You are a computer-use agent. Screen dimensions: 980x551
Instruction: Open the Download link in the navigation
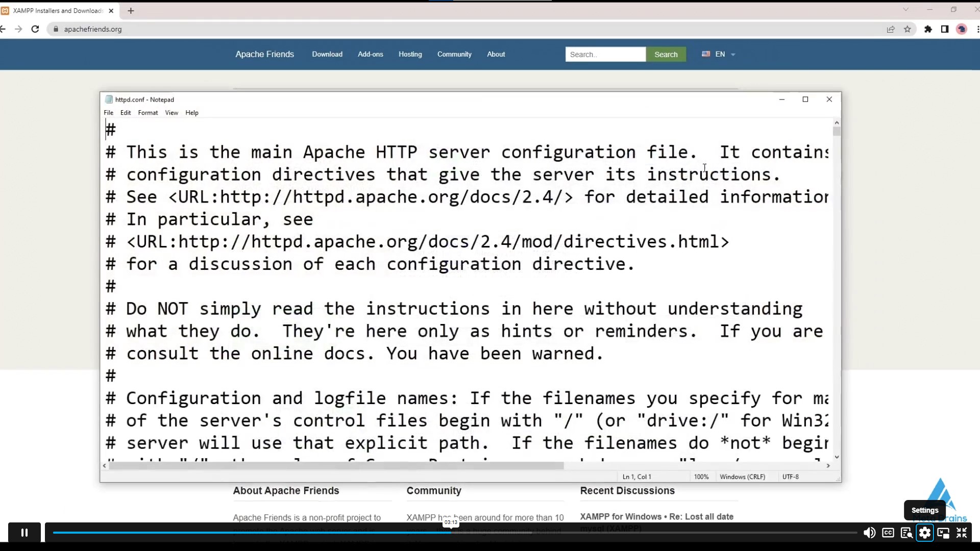[327, 54]
